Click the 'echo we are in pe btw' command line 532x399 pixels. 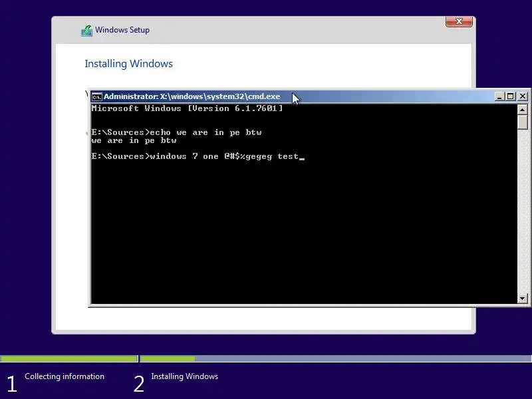click(176, 132)
